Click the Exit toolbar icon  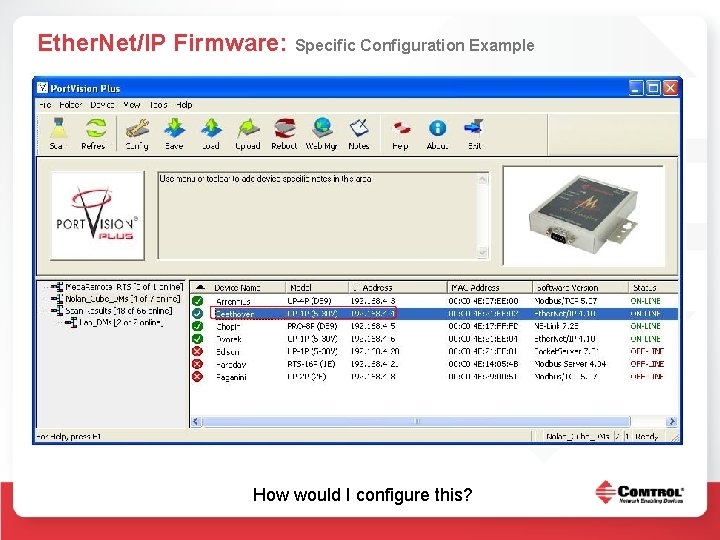[474, 133]
